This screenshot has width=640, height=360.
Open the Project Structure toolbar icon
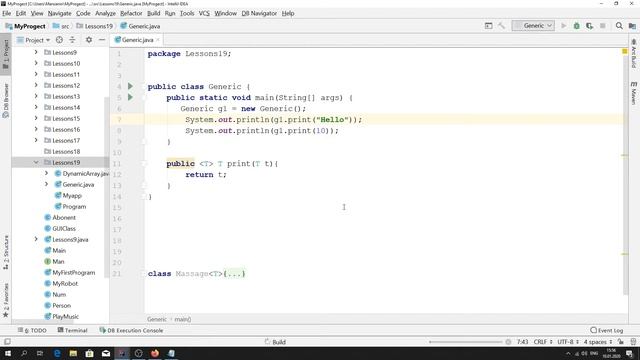(632, 26)
